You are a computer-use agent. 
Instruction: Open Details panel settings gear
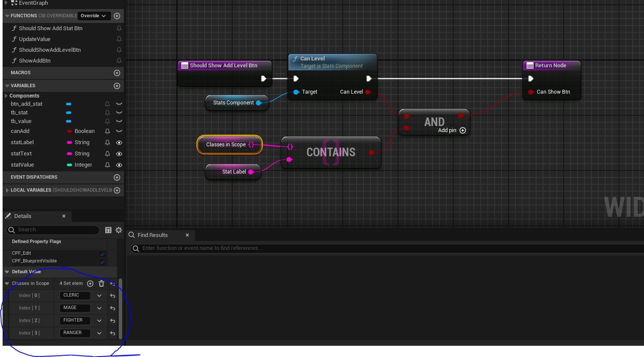119,230
